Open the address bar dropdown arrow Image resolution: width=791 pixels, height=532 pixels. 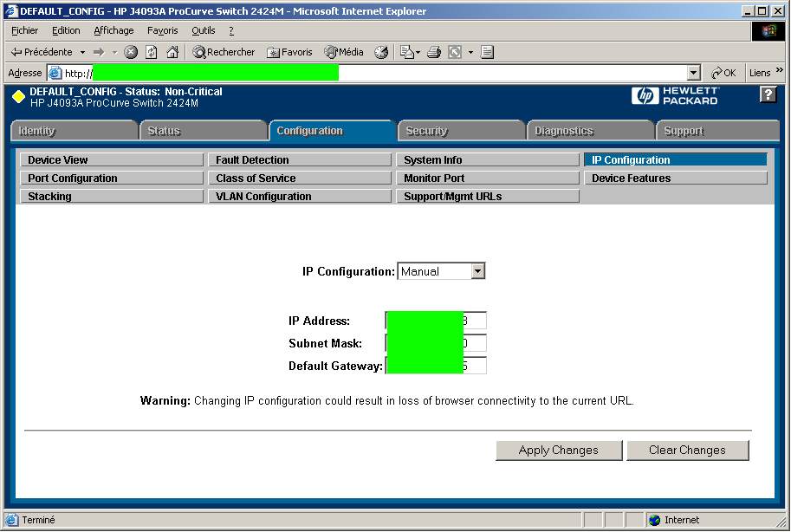[x=694, y=73]
